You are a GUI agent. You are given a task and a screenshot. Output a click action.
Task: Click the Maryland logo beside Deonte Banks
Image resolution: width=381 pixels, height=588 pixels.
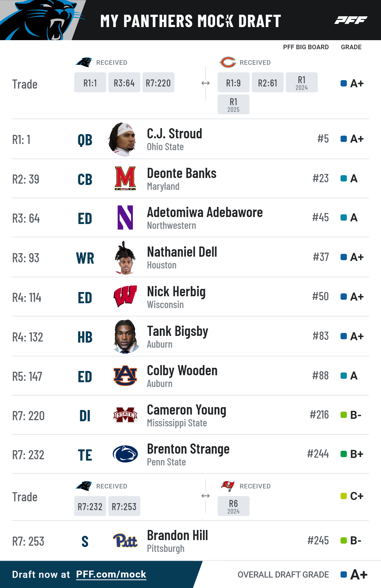[x=125, y=178]
